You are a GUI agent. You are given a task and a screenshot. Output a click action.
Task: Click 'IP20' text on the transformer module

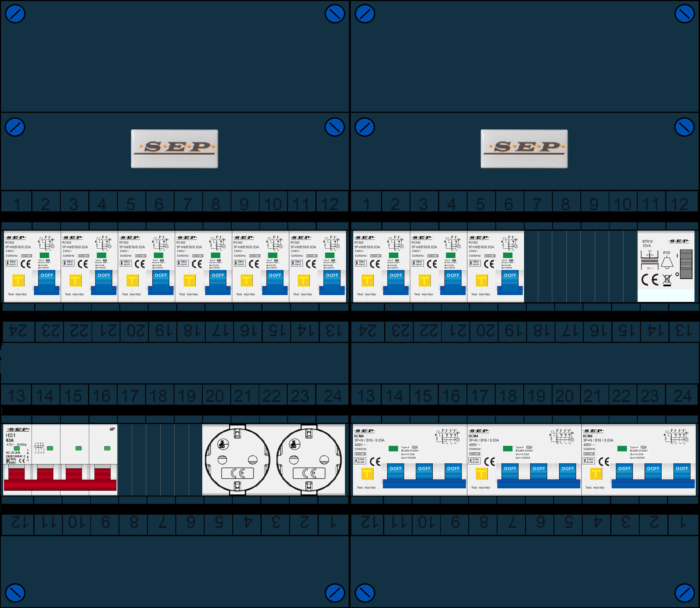point(666,253)
